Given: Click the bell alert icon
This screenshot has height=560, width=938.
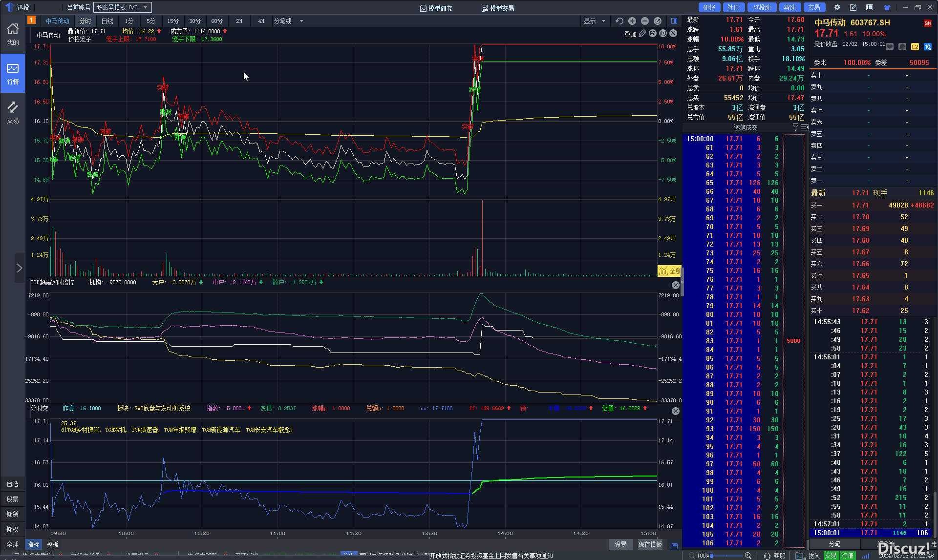Looking at the screenshot, I should point(902,46).
